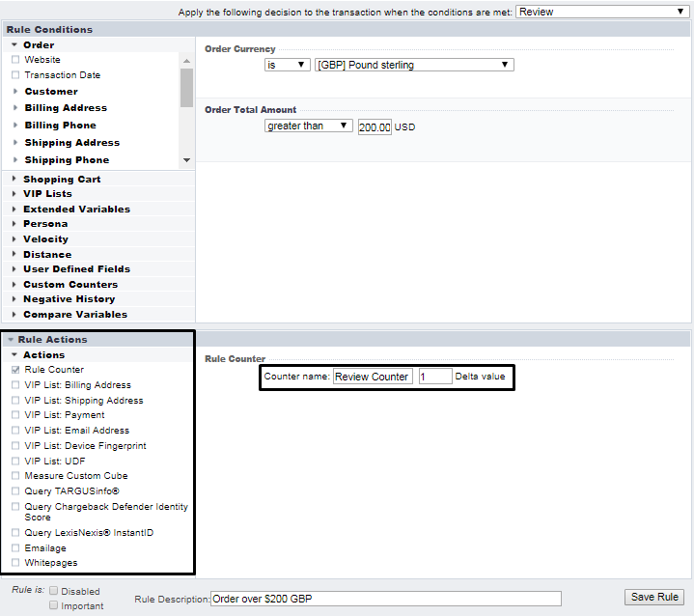Check Query Chargeback Defender Identity Score
This screenshot has height=616, width=694.
pyautogui.click(x=15, y=506)
